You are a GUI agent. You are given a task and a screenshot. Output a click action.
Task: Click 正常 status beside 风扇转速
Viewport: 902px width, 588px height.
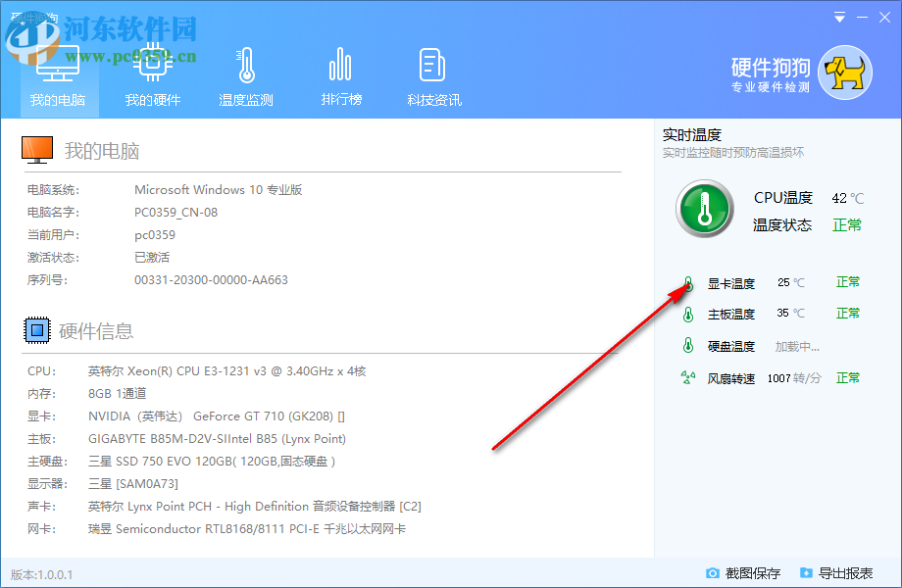(847, 377)
